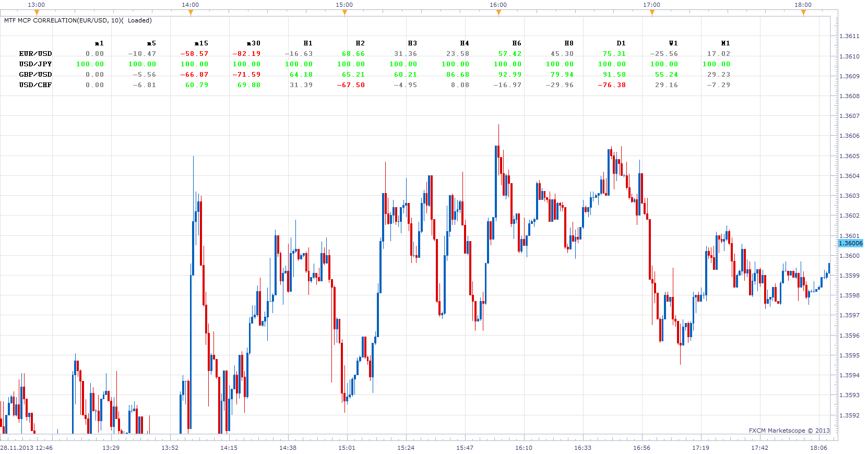Click the green value 86.68
868x454 pixels.
pyautogui.click(x=458, y=75)
